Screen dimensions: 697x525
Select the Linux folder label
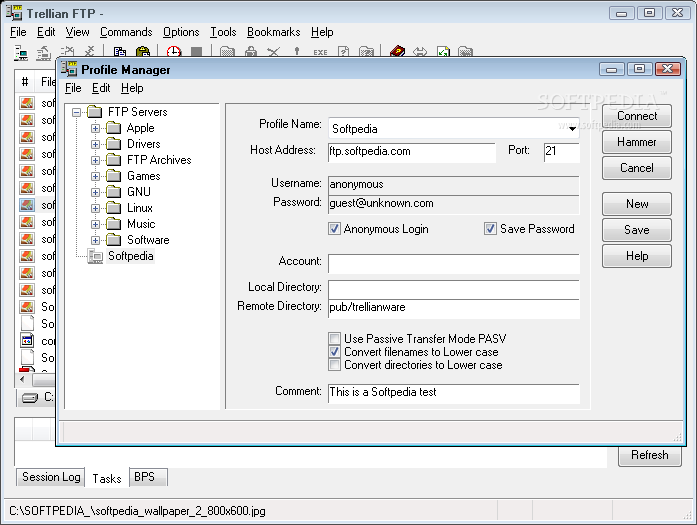[x=140, y=208]
